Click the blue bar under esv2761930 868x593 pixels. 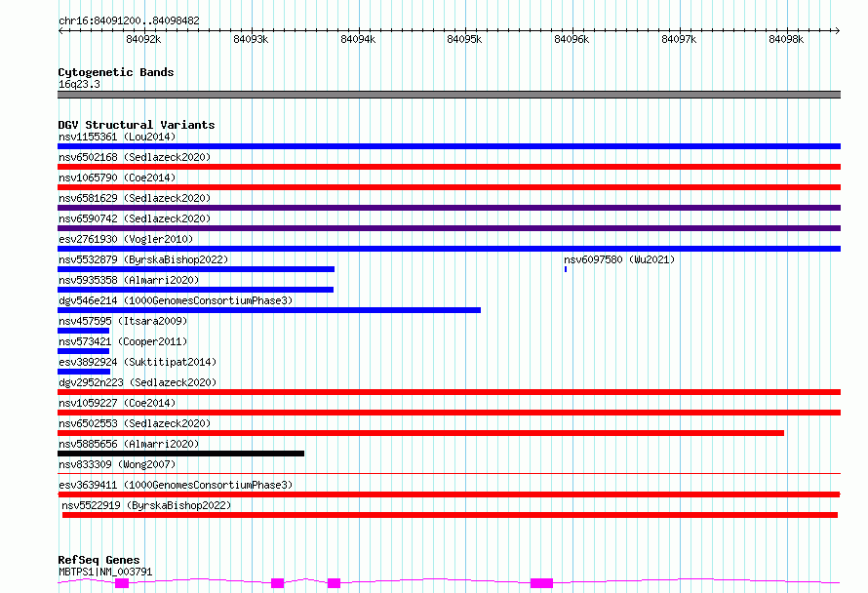[x=449, y=249]
